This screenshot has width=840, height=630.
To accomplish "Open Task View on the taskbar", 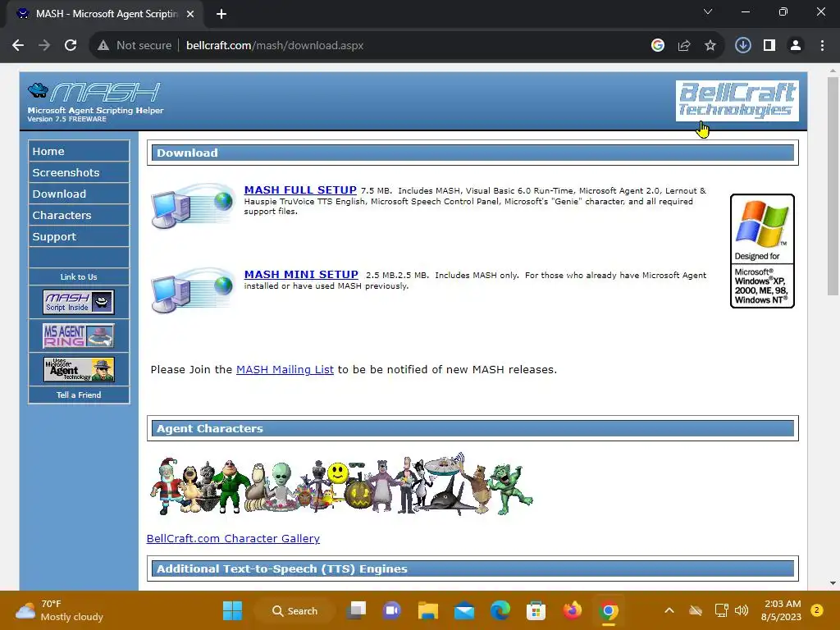I will tap(356, 610).
